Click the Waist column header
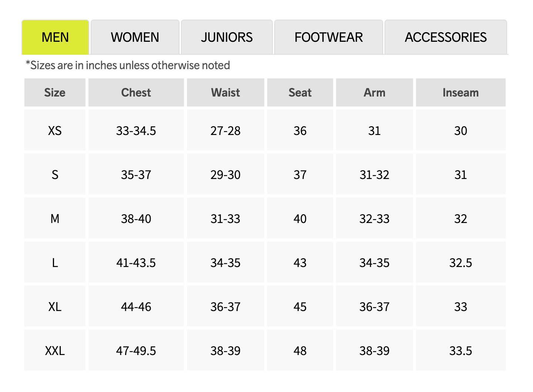533x392 pixels. [225, 92]
